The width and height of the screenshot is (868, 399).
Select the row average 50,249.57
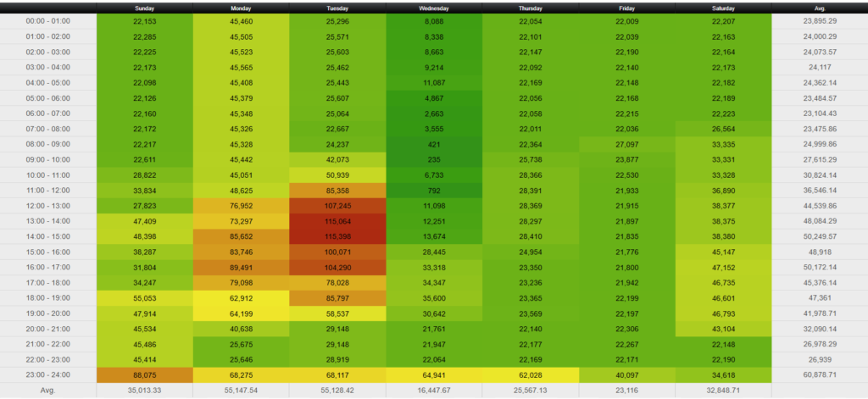(820, 236)
